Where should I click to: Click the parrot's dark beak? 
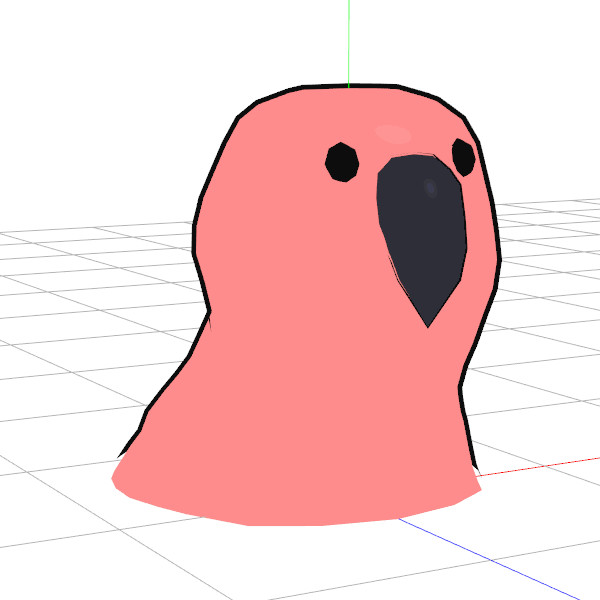tap(422, 240)
